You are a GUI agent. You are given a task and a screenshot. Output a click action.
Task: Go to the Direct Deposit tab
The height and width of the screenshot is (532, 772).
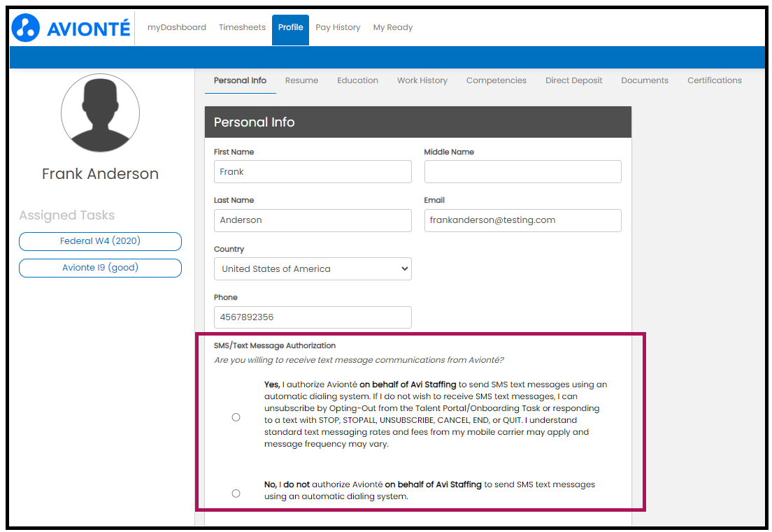click(573, 80)
